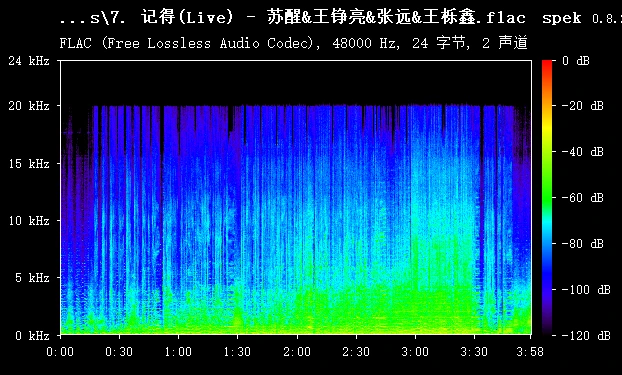
Task: Click the 5 kHz frequency label
Action: coord(33,278)
